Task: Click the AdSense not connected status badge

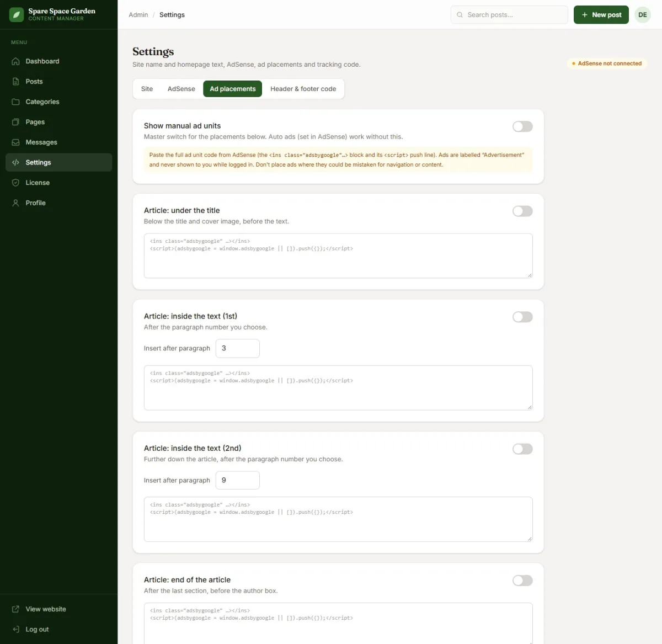Action: [x=607, y=63]
